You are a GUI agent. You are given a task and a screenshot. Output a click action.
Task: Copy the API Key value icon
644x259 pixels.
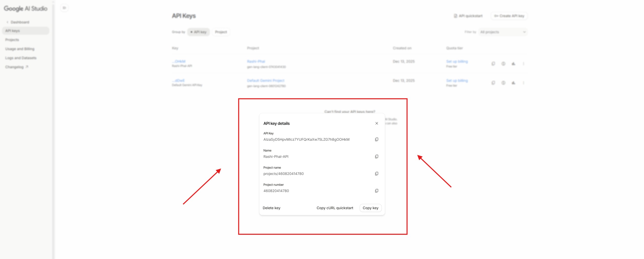376,139
